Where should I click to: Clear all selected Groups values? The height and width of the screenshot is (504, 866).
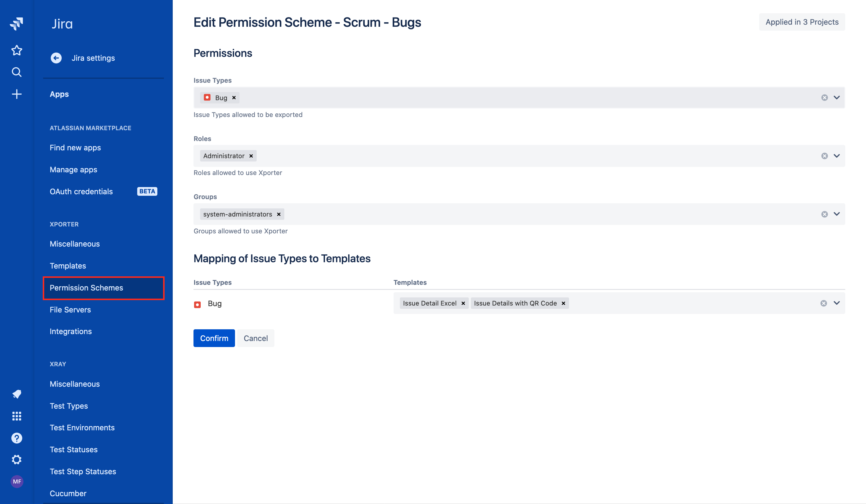(824, 214)
